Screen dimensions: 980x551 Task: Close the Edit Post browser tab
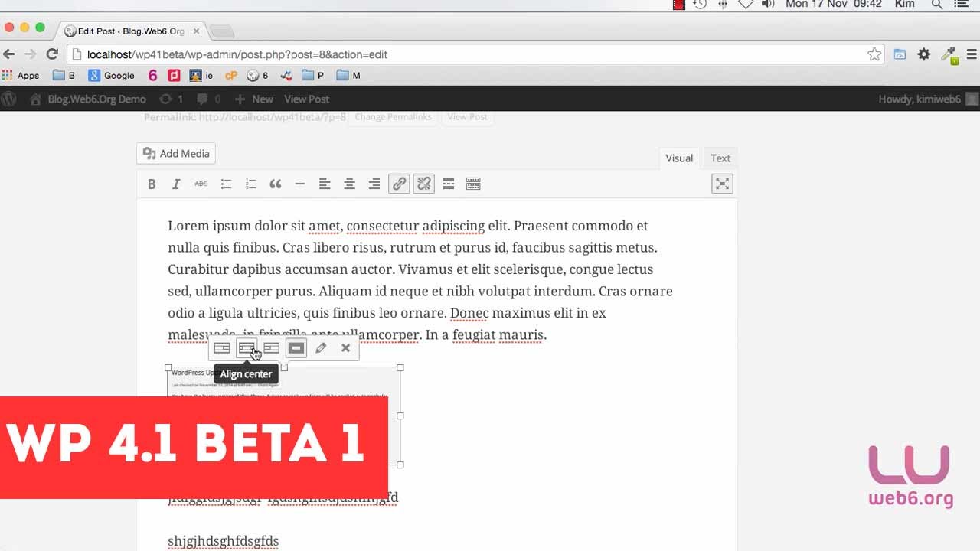point(197,31)
